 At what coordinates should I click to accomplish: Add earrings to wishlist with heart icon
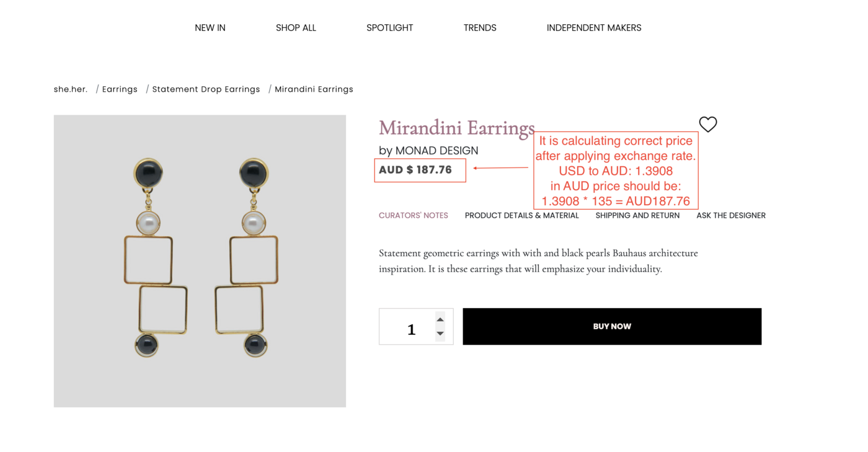pyautogui.click(x=707, y=124)
